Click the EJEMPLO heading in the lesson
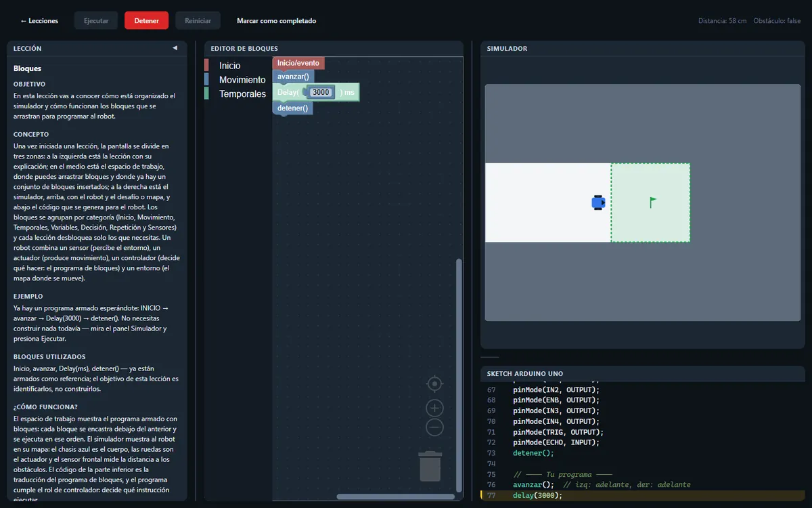This screenshot has height=508, width=812. click(x=28, y=296)
